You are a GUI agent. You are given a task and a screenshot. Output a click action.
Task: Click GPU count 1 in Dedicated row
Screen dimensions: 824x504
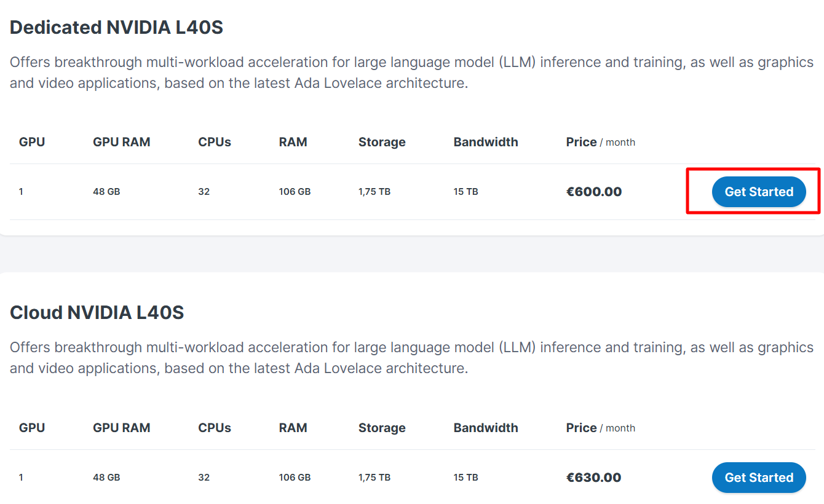coord(21,192)
